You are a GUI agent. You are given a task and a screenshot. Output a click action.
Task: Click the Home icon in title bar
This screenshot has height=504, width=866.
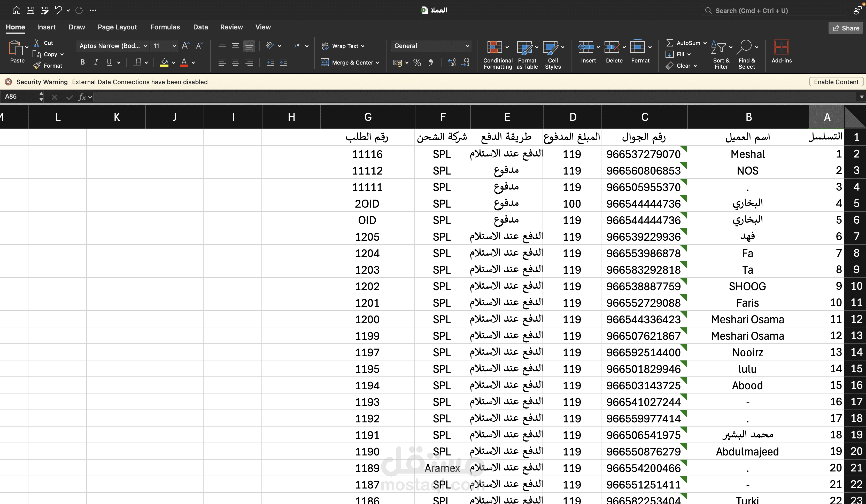tap(16, 10)
